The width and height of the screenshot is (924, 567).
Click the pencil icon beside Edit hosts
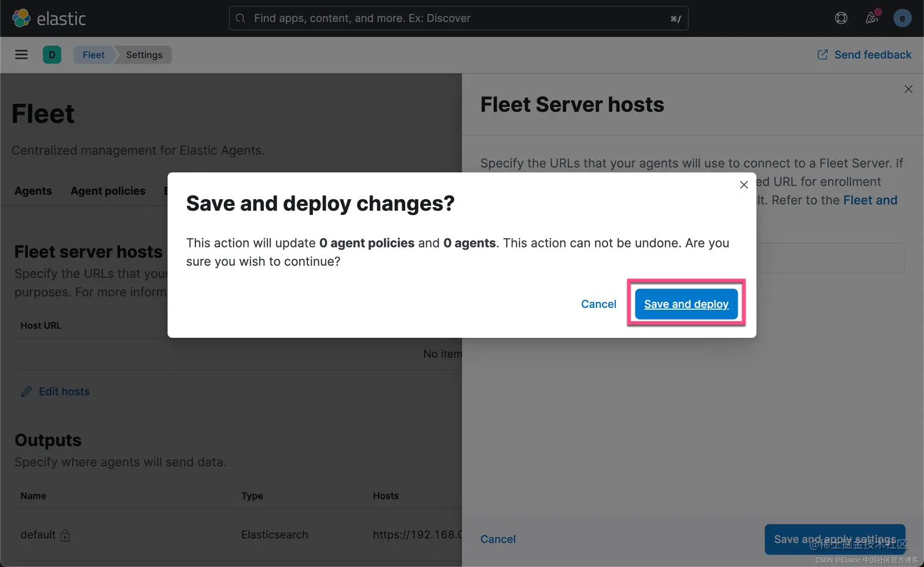coord(26,392)
